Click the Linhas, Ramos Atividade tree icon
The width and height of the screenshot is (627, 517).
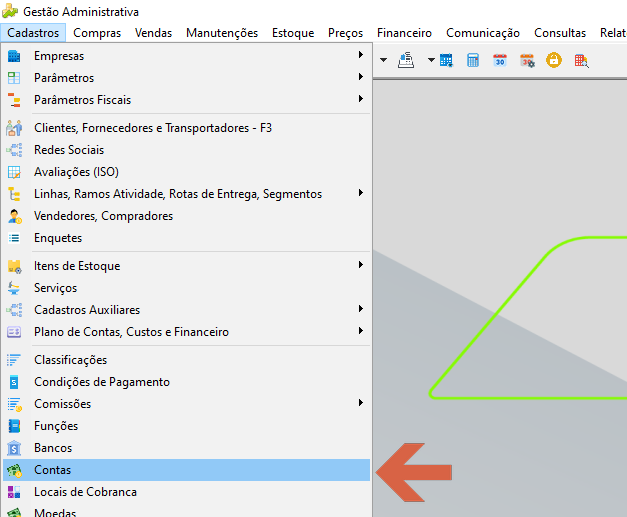point(14,194)
